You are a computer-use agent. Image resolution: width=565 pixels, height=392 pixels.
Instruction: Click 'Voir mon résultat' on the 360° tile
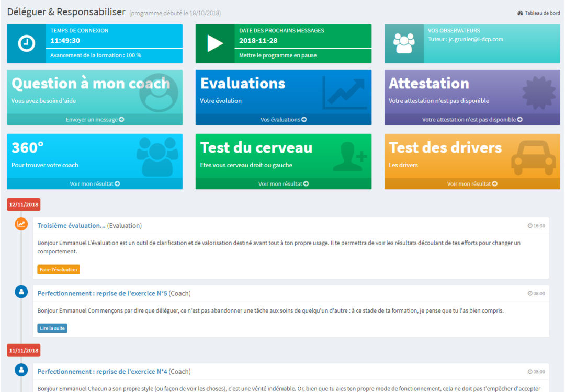94,183
